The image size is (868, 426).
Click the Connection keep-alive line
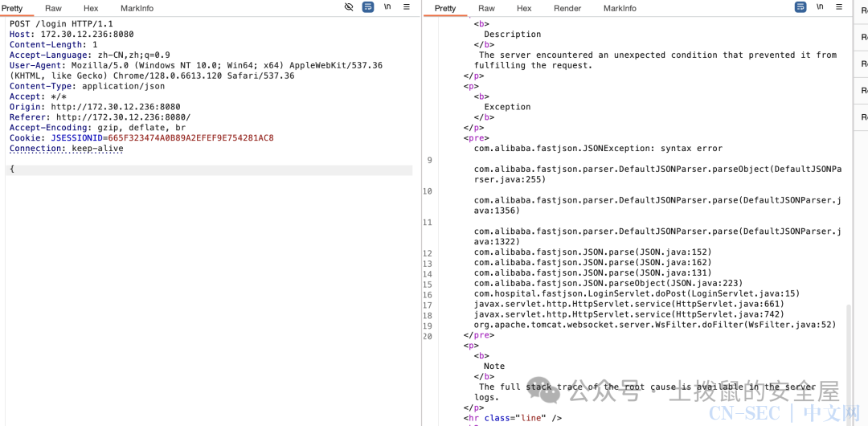click(67, 149)
